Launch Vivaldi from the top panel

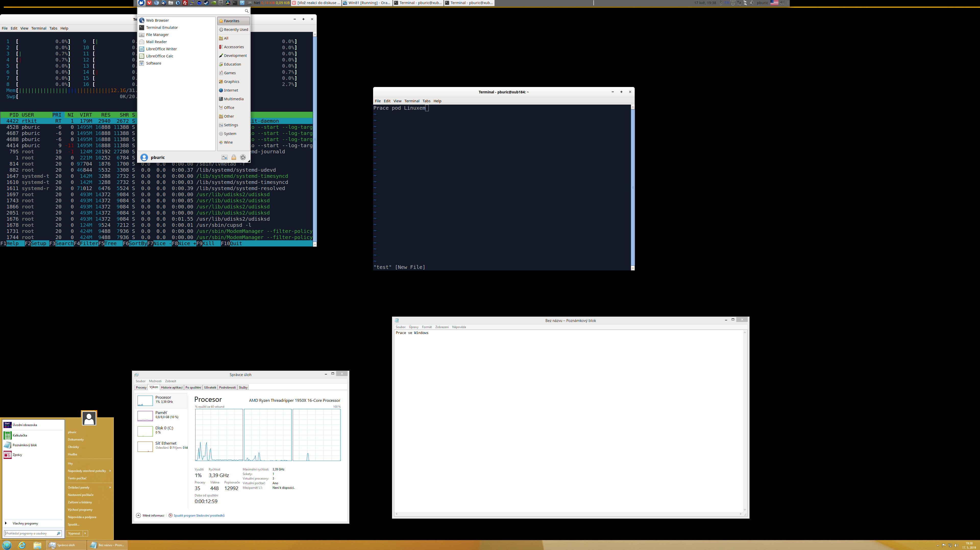click(150, 3)
